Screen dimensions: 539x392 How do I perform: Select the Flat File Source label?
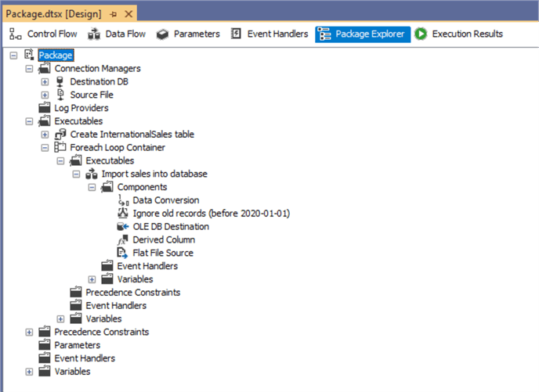coord(163,253)
